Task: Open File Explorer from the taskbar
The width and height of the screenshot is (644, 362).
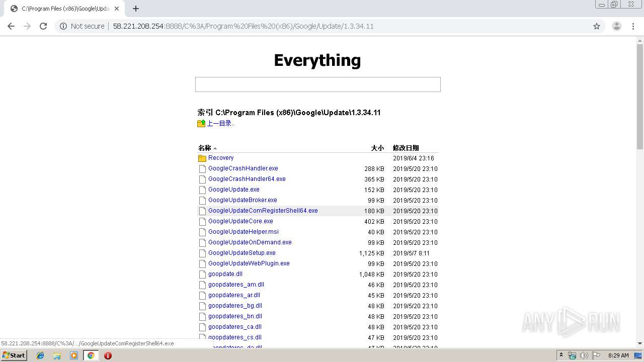Action: pyautogui.click(x=57, y=355)
